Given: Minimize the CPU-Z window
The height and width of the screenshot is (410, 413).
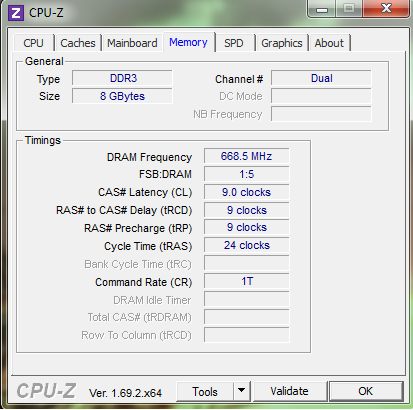Looking at the screenshot, I should click(x=322, y=9).
